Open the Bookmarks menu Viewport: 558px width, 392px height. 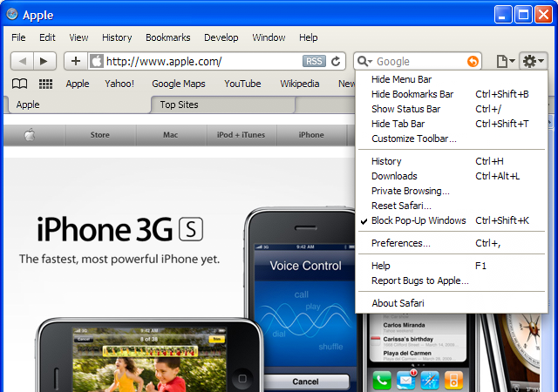click(168, 37)
